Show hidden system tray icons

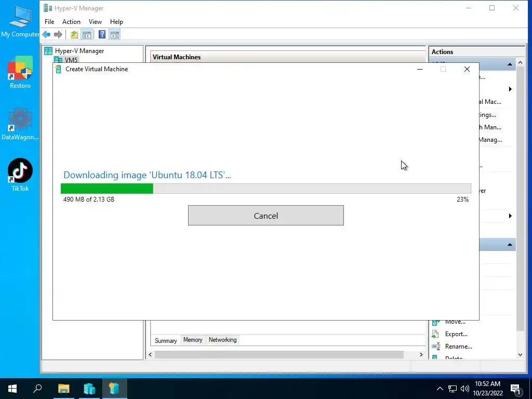pyautogui.click(x=440, y=389)
